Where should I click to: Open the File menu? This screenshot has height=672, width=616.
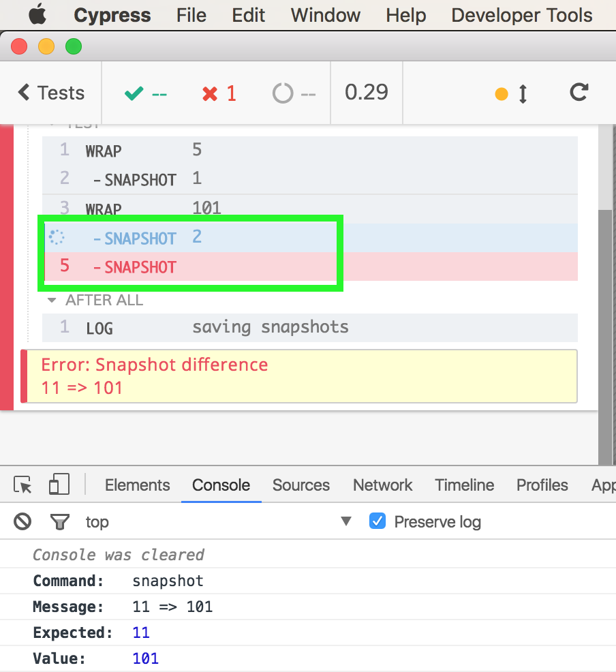point(191,16)
